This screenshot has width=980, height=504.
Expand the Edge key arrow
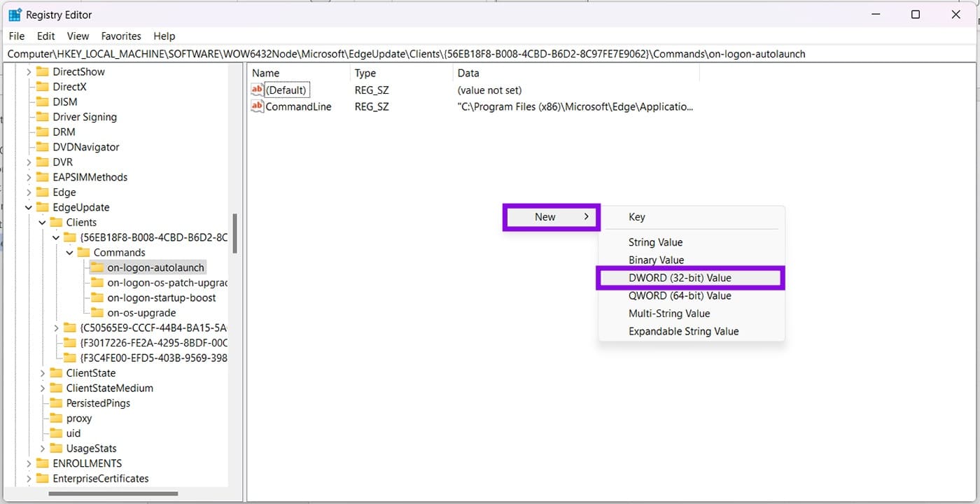(x=29, y=192)
